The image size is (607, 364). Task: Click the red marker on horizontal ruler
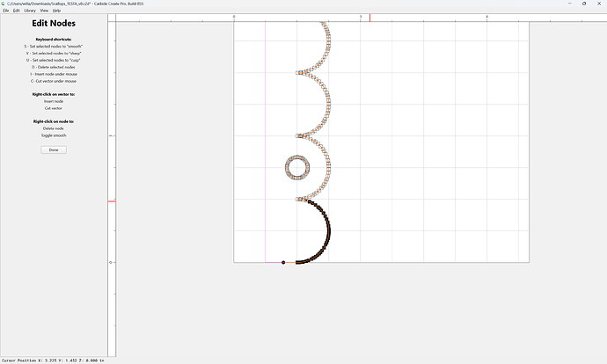click(x=369, y=18)
